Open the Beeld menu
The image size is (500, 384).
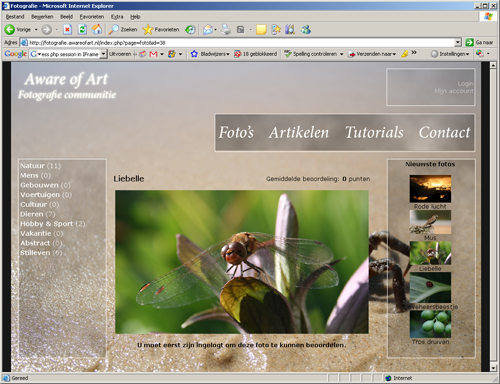point(66,17)
